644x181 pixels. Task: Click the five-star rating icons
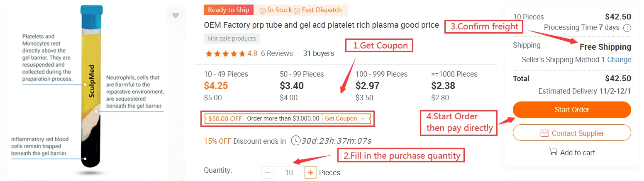225,53
